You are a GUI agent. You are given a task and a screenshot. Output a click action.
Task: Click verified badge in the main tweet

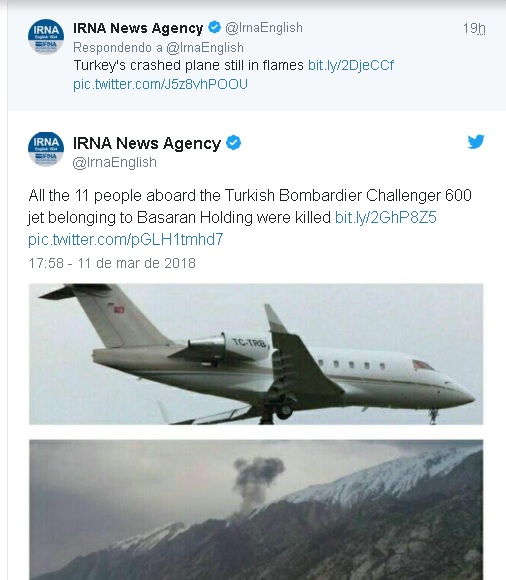click(x=233, y=143)
